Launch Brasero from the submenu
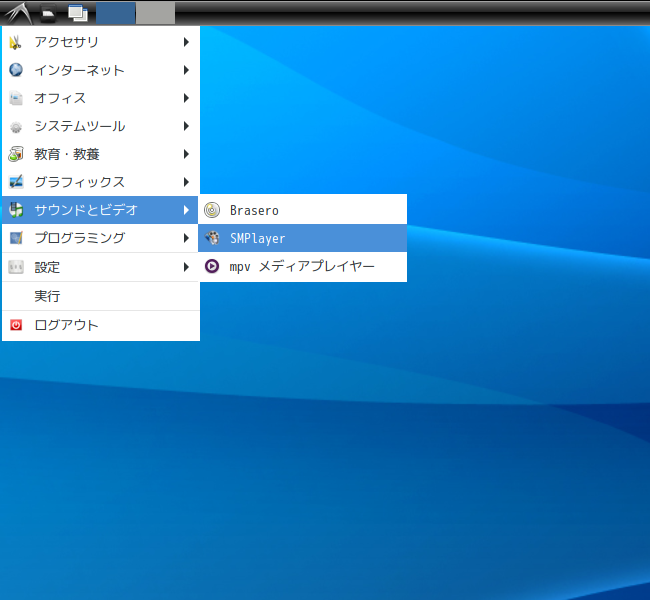 point(303,210)
